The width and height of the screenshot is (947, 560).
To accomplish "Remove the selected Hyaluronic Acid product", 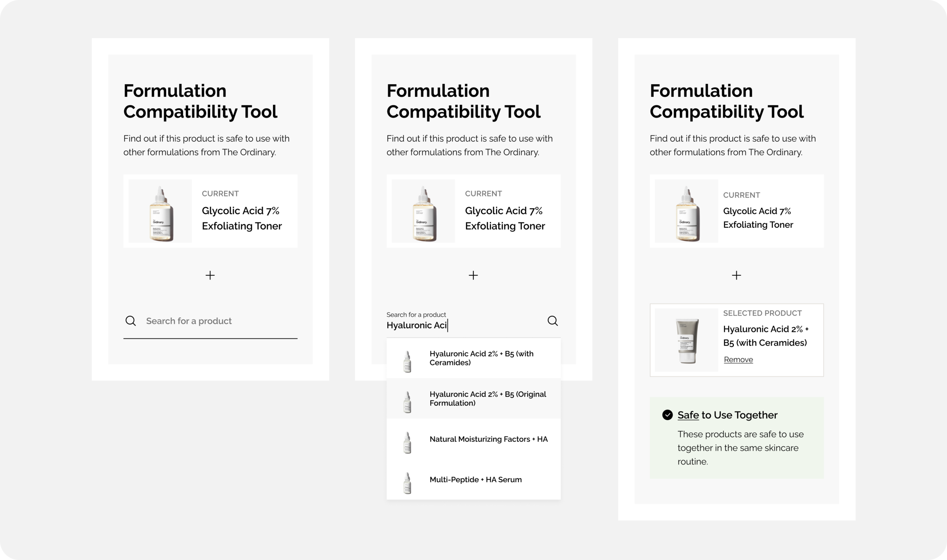I will tap(738, 360).
